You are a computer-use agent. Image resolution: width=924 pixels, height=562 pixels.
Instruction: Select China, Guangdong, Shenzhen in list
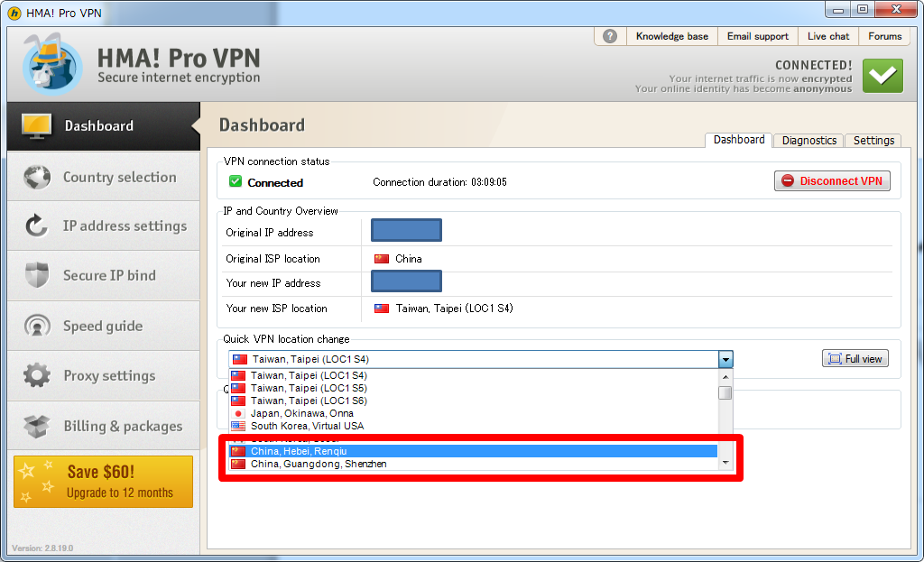pos(473,465)
